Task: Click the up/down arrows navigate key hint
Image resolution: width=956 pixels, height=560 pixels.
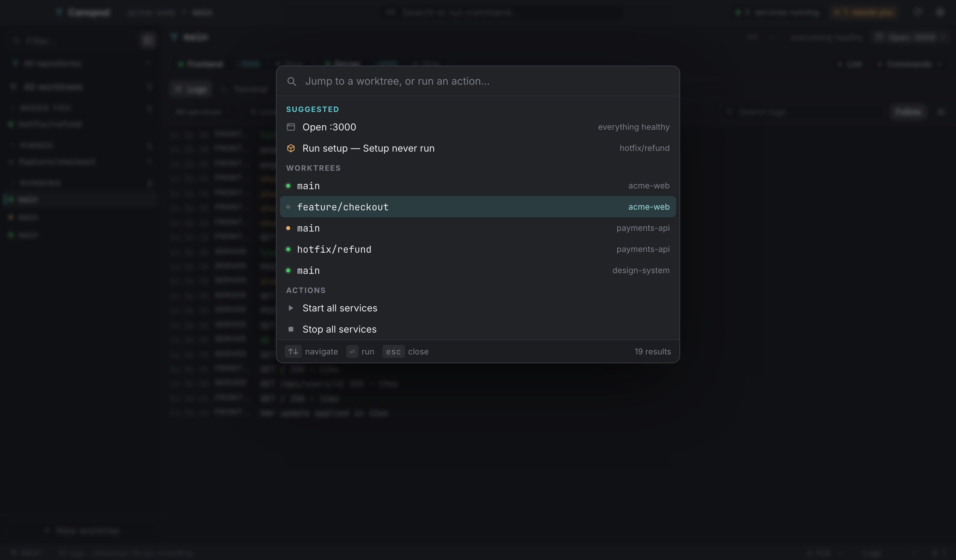Action: click(293, 352)
